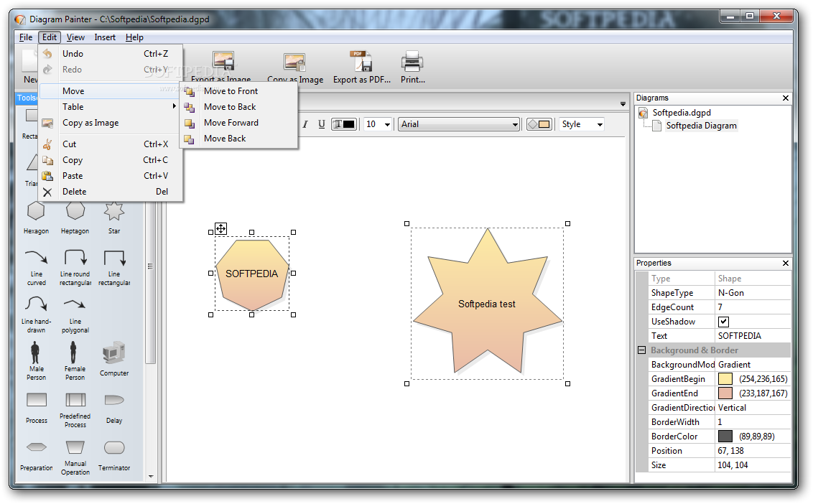Click Undo in Edit menu
The width and height of the screenshot is (813, 504).
(111, 54)
